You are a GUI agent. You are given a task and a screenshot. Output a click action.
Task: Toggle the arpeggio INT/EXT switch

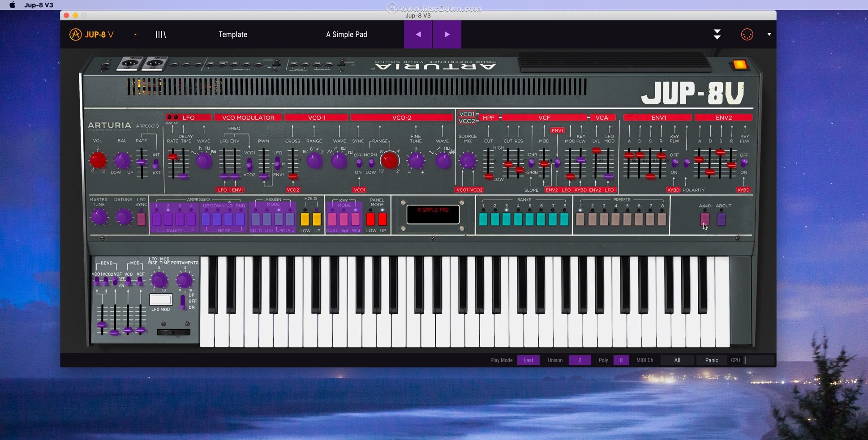point(155,164)
